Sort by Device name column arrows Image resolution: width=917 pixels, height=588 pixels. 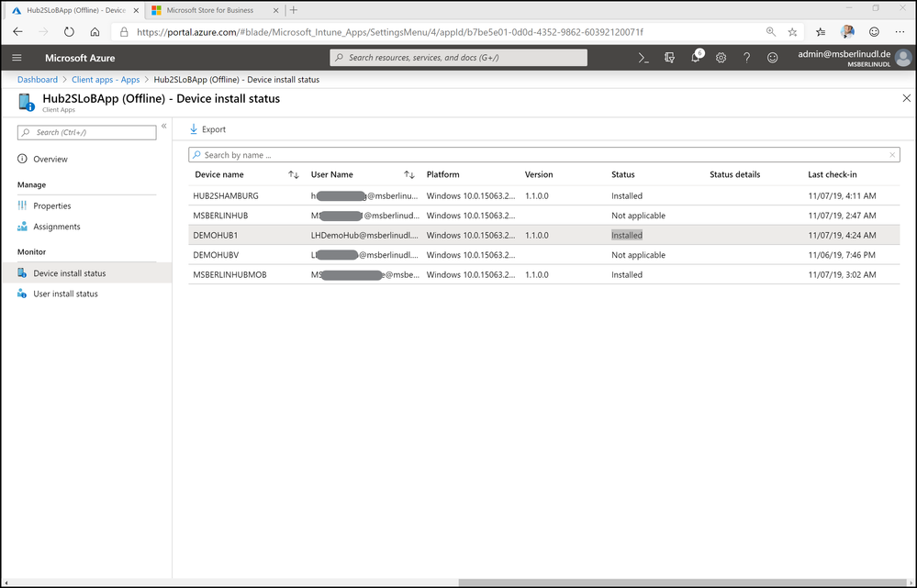294,175
